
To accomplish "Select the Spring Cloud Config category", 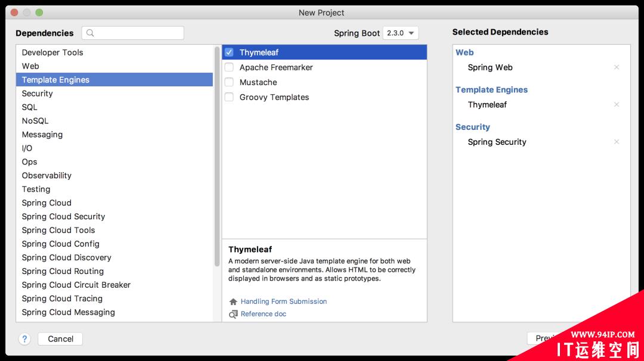I will pos(114,244).
